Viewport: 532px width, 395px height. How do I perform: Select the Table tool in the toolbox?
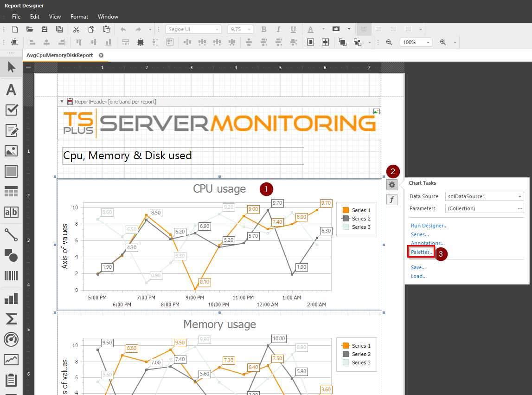[x=11, y=191]
